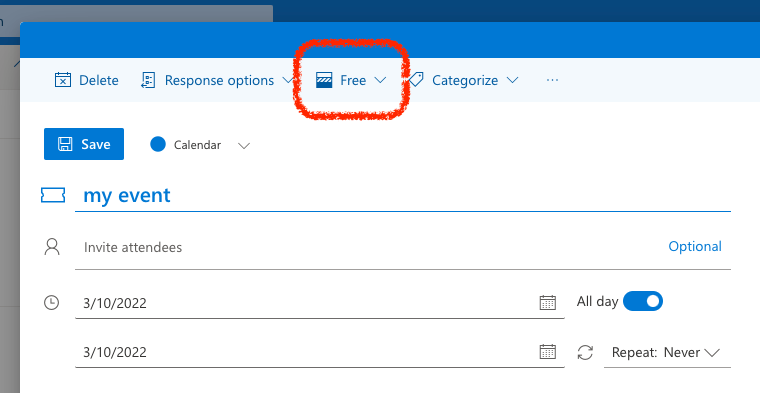760x393 pixels.
Task: Click the blue calendar color circle
Action: tap(158, 144)
